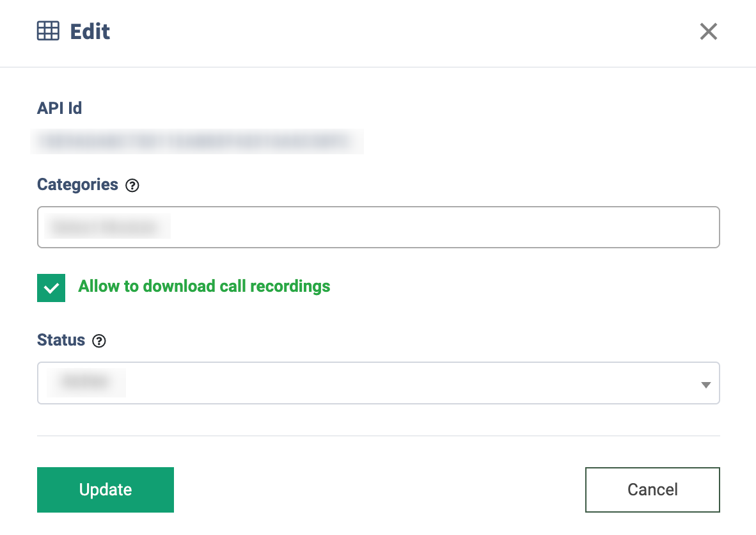756x535 pixels.
Task: Select the blurred current Status value
Action: pos(86,383)
